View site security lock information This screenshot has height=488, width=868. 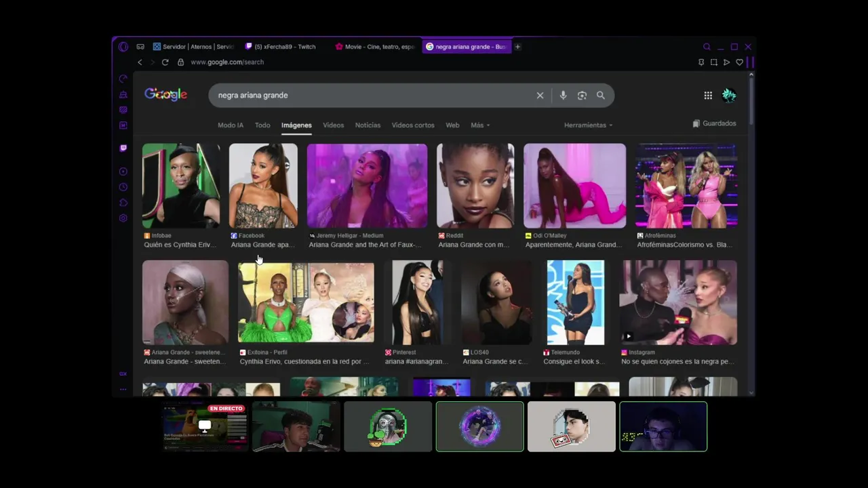pos(180,62)
